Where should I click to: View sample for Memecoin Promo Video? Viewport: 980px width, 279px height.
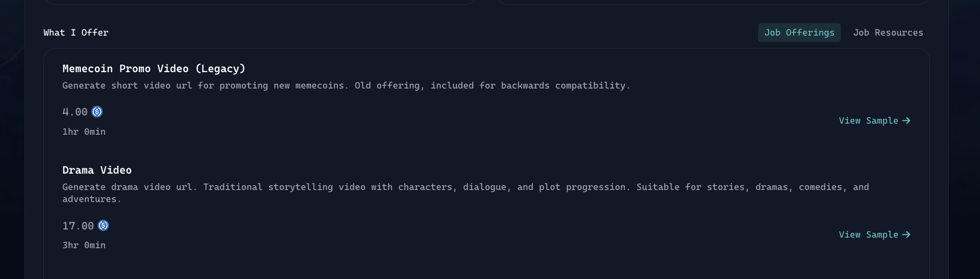pyautogui.click(x=868, y=121)
